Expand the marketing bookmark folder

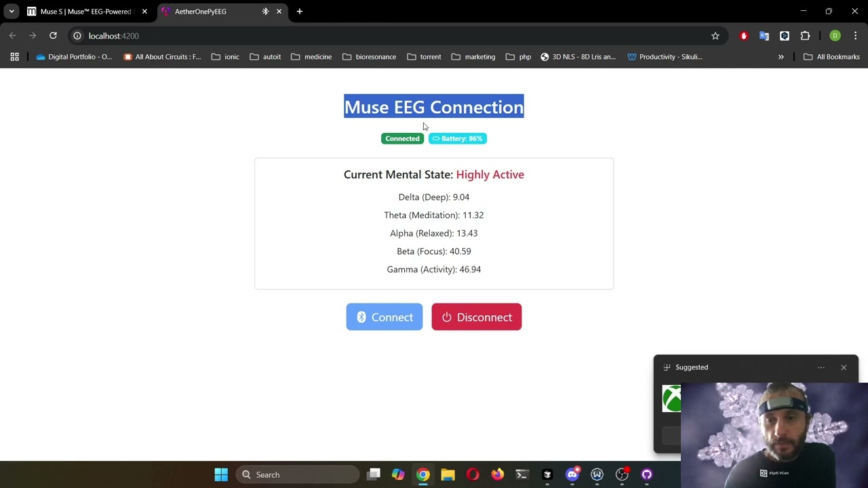coord(473,57)
